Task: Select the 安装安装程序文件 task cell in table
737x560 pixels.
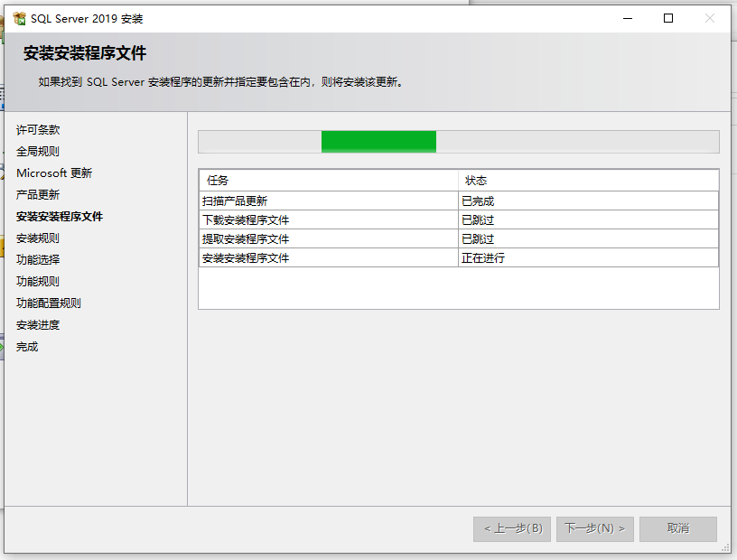Action: point(328,257)
